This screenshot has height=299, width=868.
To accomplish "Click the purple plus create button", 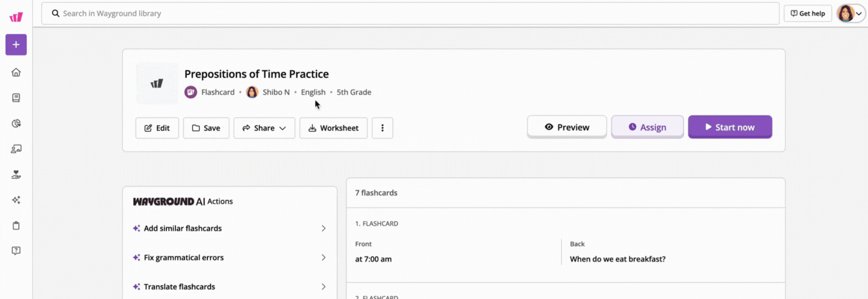I will click(16, 45).
